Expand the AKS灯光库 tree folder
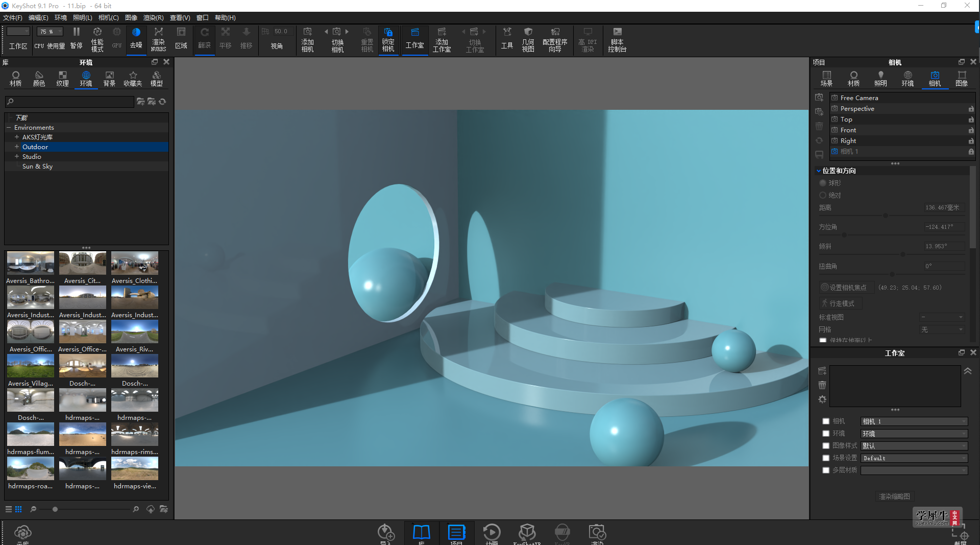The image size is (980, 545). (x=17, y=137)
